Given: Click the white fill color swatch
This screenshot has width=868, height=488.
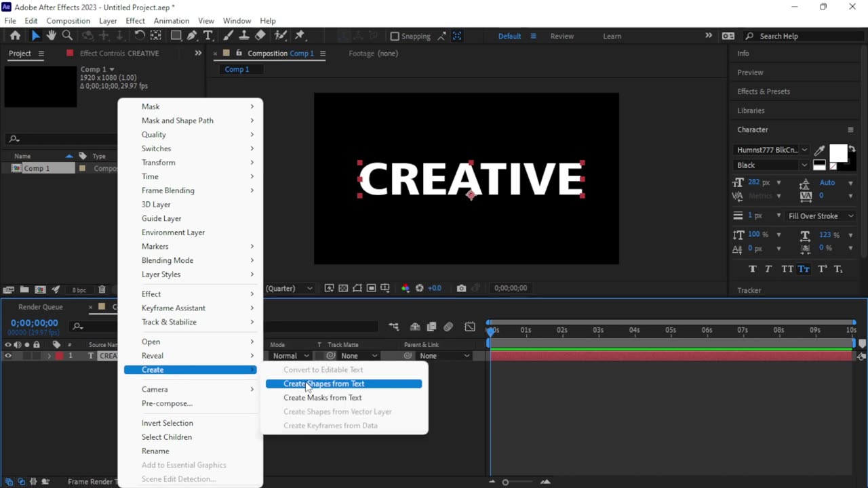Looking at the screenshot, I should (x=838, y=153).
